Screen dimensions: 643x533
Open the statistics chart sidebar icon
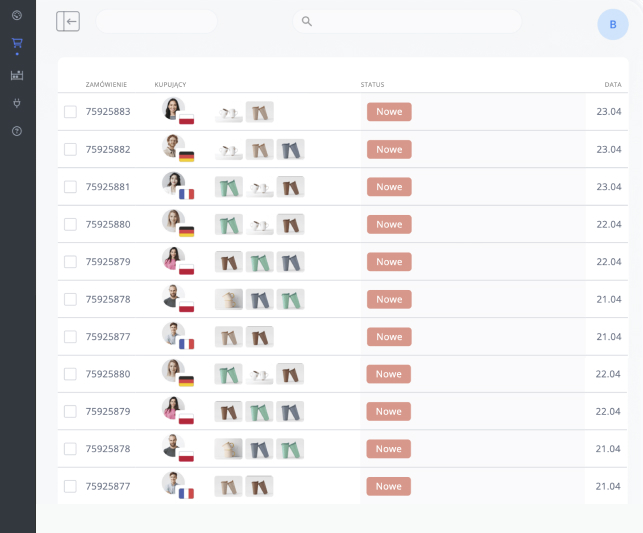click(x=16, y=74)
